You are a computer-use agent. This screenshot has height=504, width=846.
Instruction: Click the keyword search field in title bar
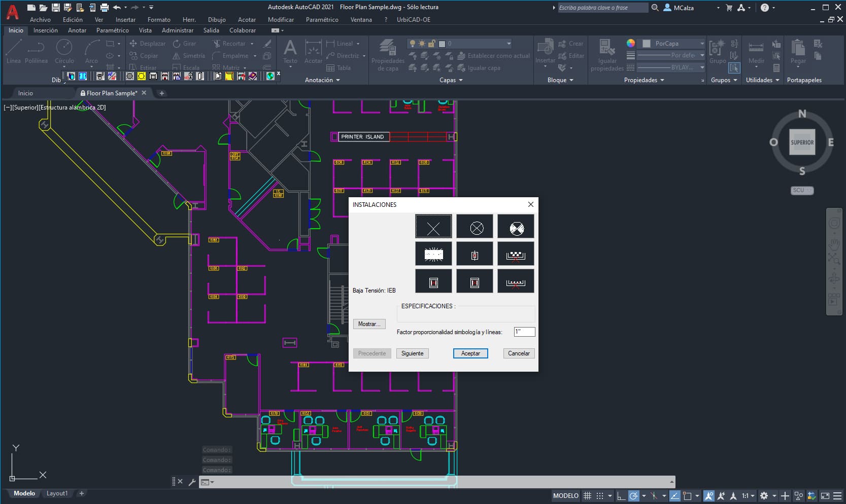click(x=602, y=8)
